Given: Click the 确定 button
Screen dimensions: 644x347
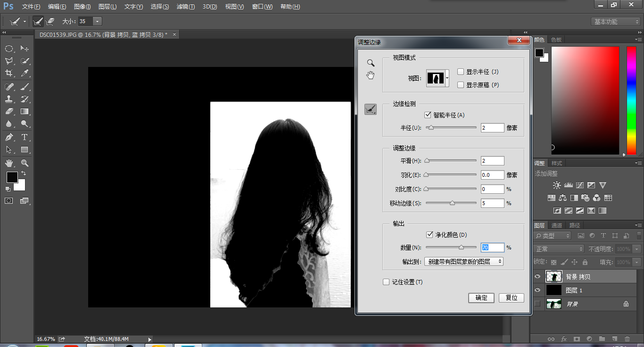Looking at the screenshot, I should [x=481, y=298].
